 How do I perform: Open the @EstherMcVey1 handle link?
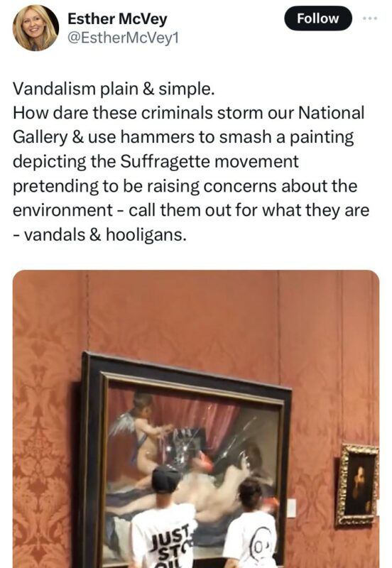point(123,38)
